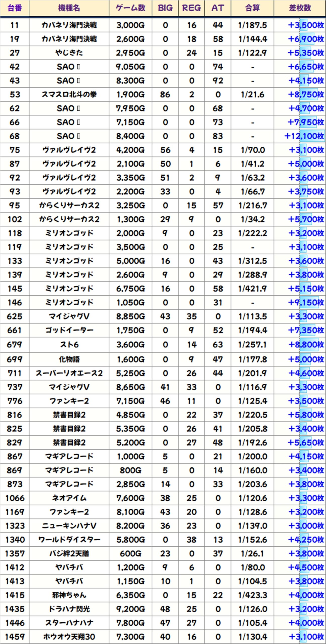Screen dimensions: 326x644
Task: Click the machine name "バジ絆2天膳"
Action: 69,553
